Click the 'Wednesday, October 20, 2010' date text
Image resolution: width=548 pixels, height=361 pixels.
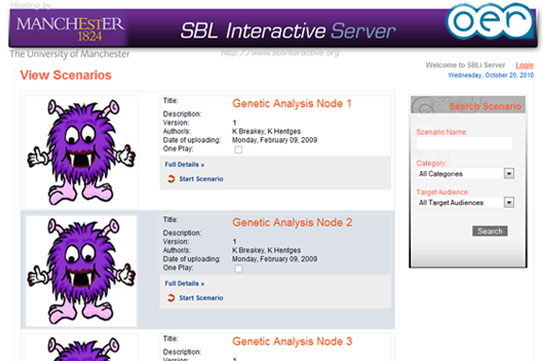(491, 75)
